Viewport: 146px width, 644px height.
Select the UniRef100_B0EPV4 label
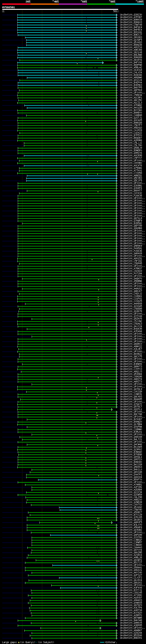pyautogui.click(x=131, y=82)
